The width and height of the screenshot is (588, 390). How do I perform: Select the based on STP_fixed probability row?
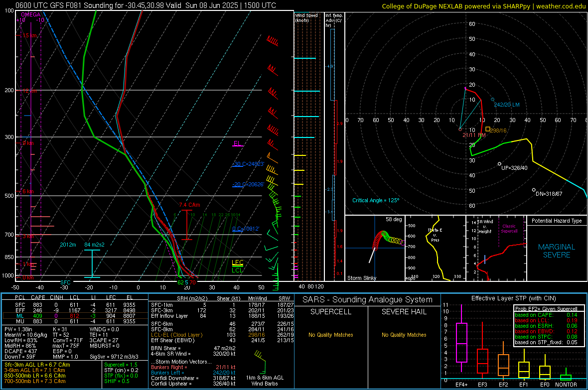click(x=546, y=342)
